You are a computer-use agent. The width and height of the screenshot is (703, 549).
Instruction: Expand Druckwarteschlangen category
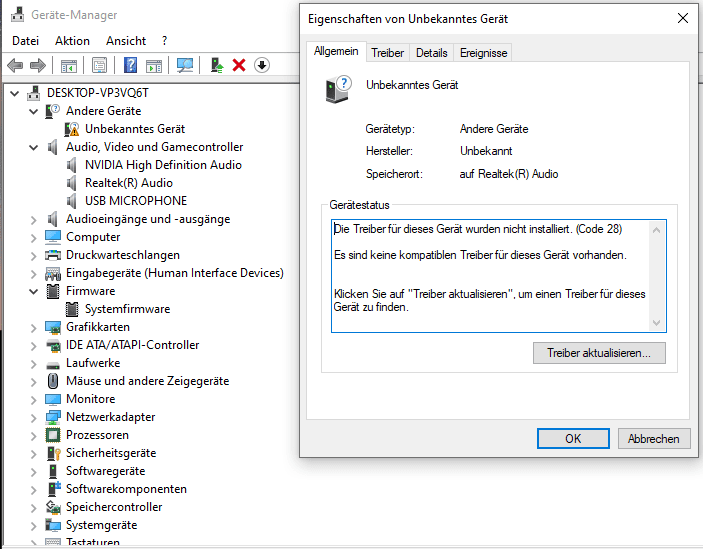[x=34, y=255]
